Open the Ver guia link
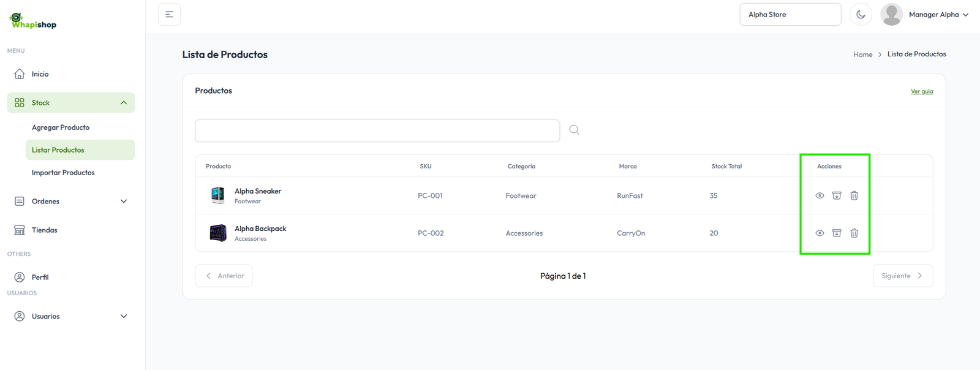 point(921,91)
